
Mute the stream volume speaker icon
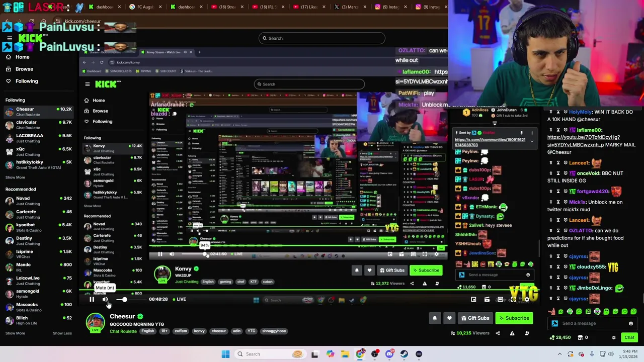coord(105,299)
